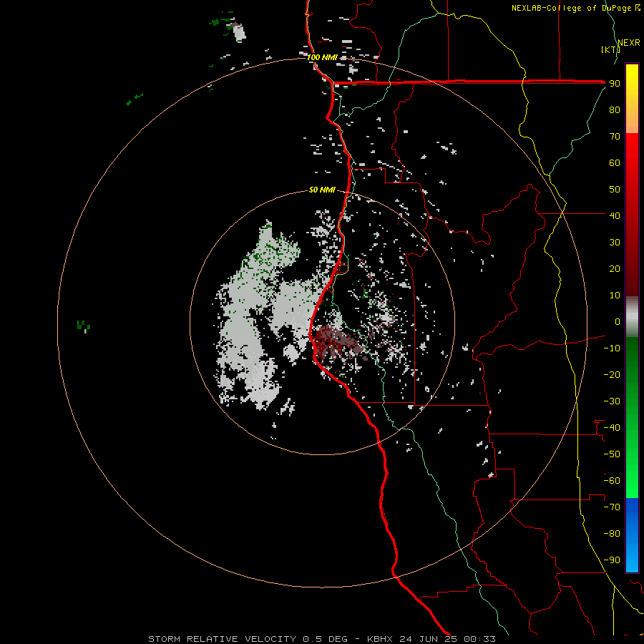Click the -80 value on the color scale

pyautogui.click(x=612, y=534)
